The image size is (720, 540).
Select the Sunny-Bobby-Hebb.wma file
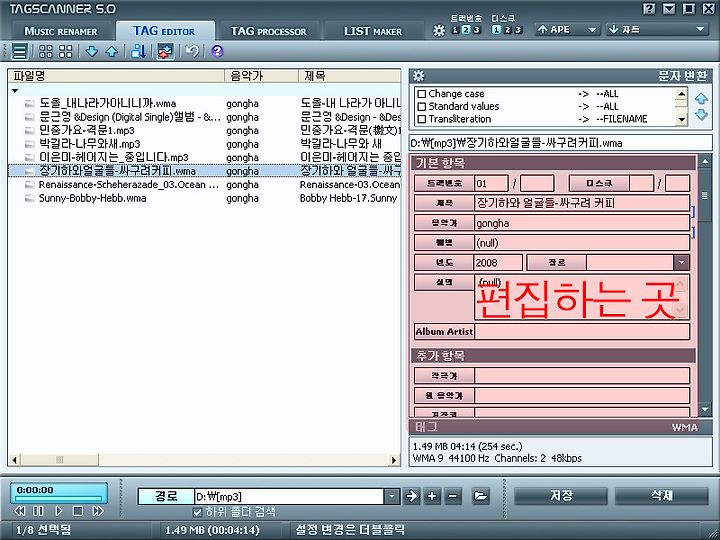[92, 198]
